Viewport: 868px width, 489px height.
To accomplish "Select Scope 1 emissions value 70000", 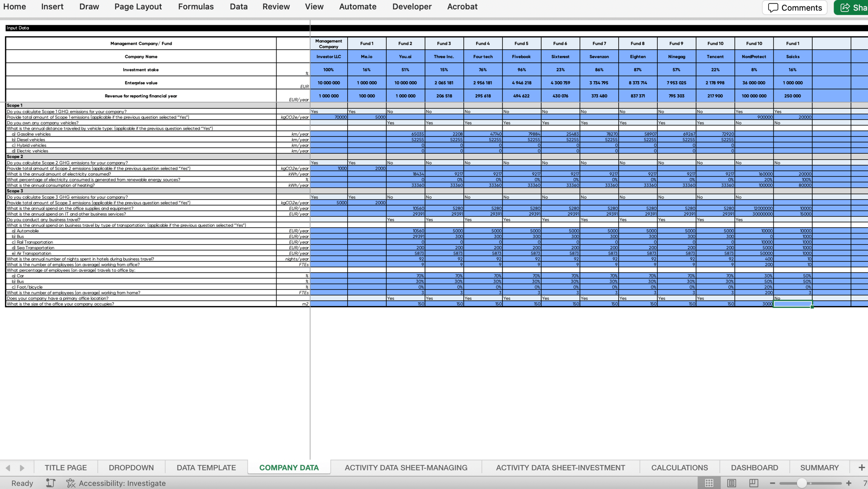I will 329,117.
